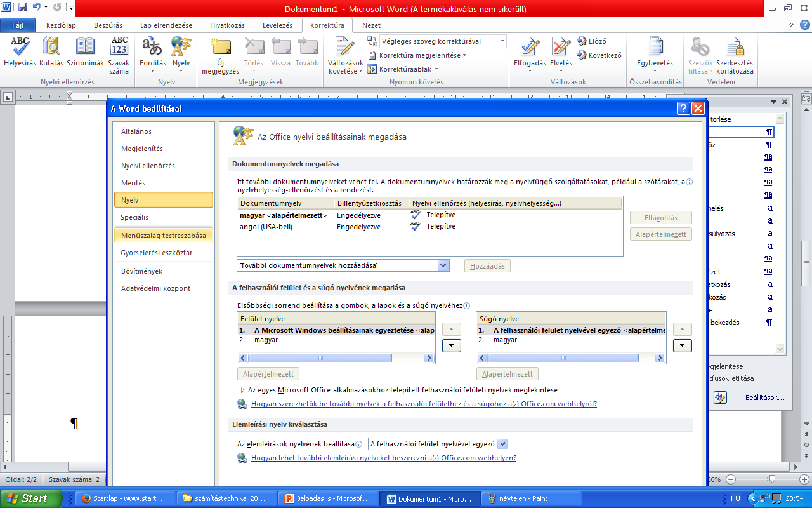Go to the Tovább next comment
The image size is (812, 508).
pyautogui.click(x=307, y=51)
